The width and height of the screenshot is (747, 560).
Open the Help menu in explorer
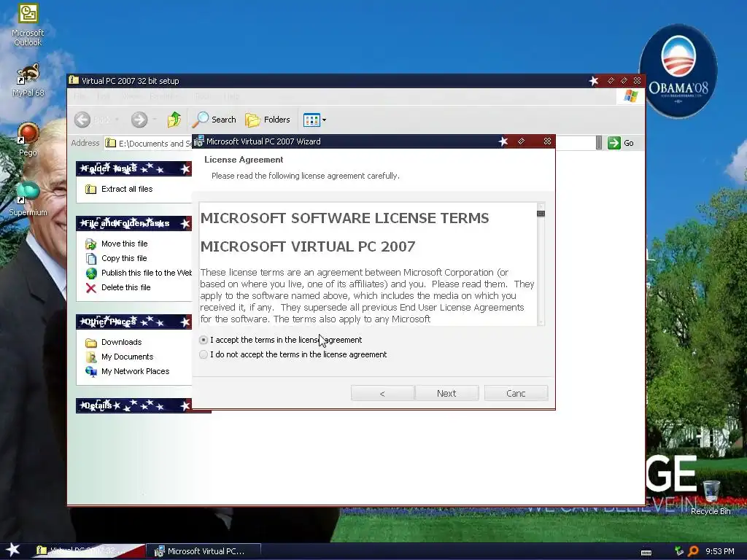tap(231, 97)
